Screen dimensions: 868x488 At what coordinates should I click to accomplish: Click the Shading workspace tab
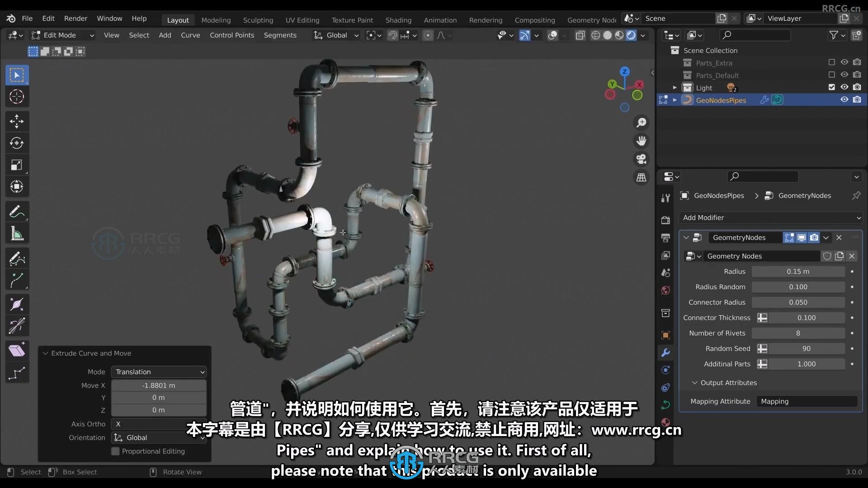coord(398,20)
